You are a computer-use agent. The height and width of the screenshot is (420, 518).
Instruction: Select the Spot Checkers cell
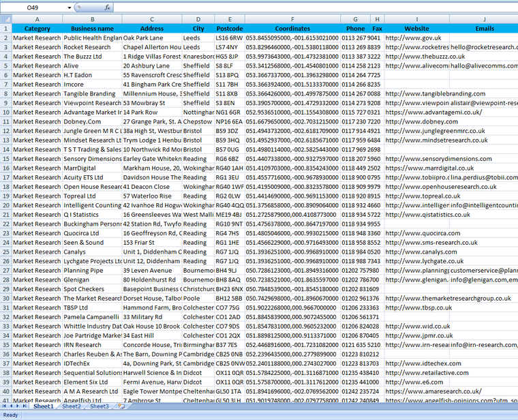(x=92, y=289)
